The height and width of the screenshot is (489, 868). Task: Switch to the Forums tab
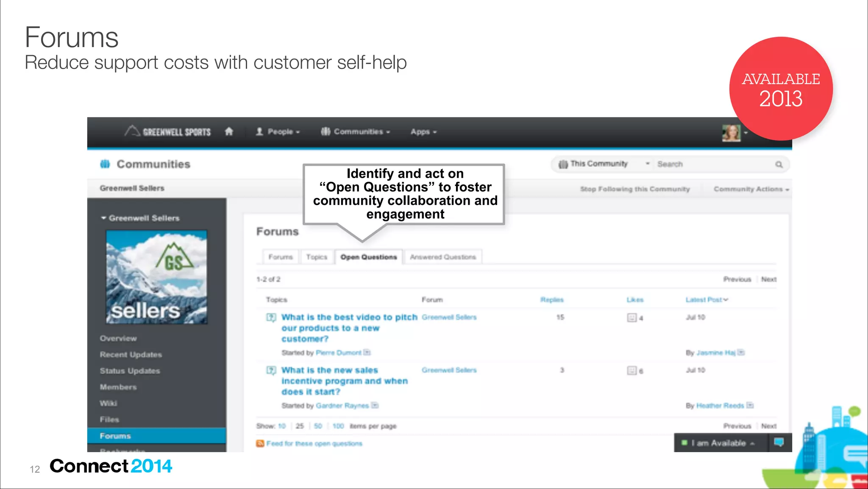click(x=281, y=257)
